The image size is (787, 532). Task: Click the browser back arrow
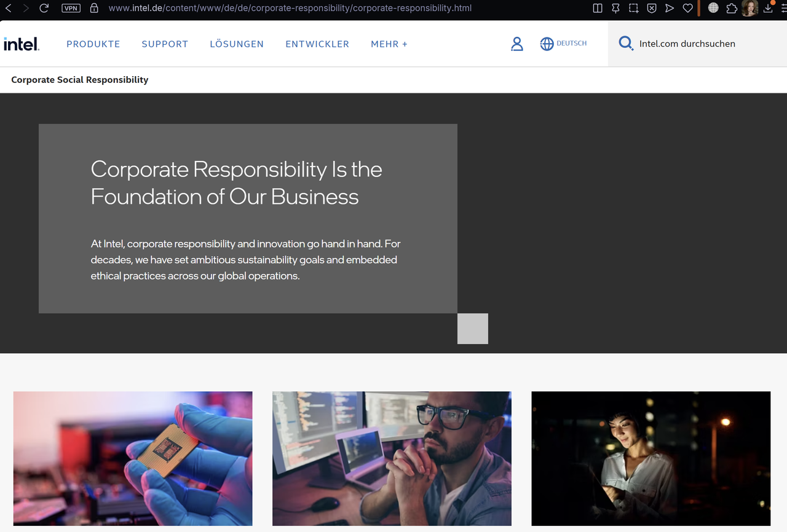point(8,8)
